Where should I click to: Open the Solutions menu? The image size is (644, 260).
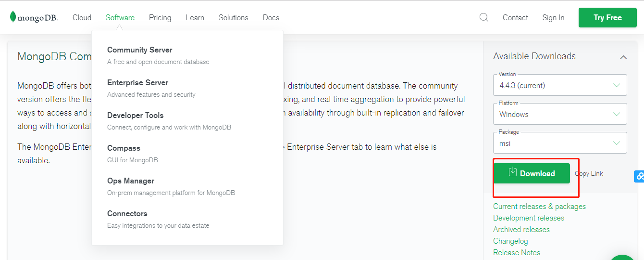click(233, 17)
